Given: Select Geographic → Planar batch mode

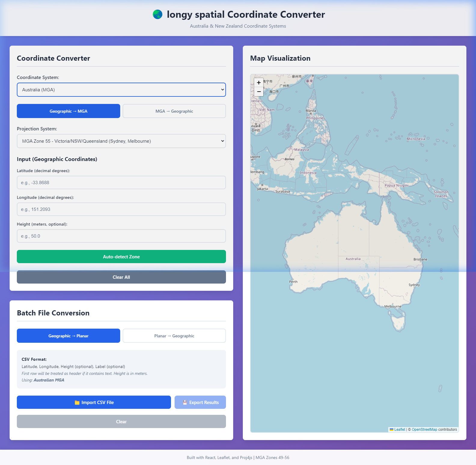Looking at the screenshot, I should coord(69,336).
